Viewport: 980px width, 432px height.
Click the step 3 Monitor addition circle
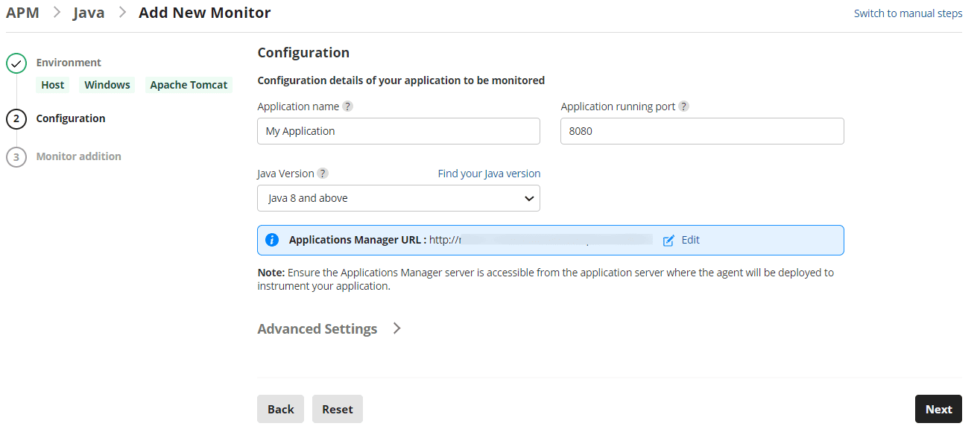(16, 157)
